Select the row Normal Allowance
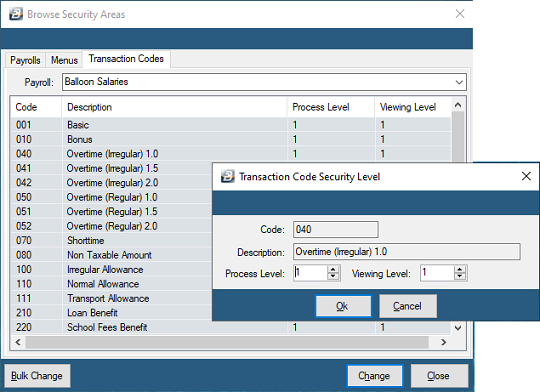Viewport: 540px width, 392px height. point(111,284)
